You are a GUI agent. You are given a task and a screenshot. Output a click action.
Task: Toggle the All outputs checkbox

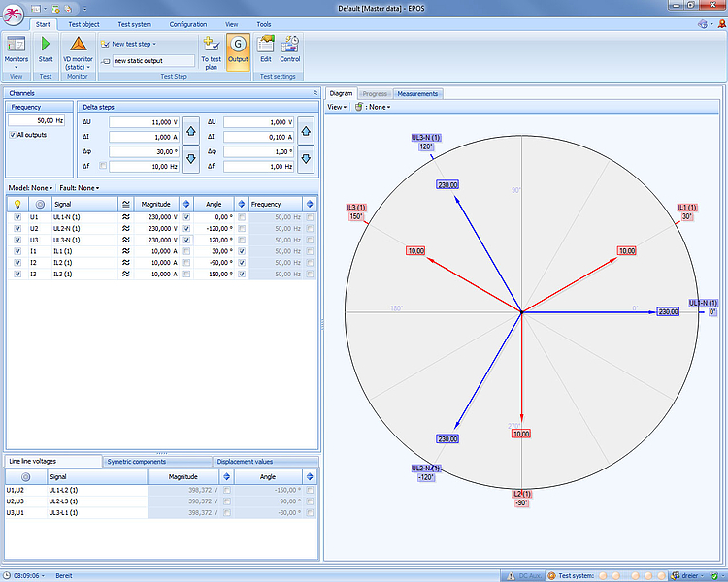point(13,135)
